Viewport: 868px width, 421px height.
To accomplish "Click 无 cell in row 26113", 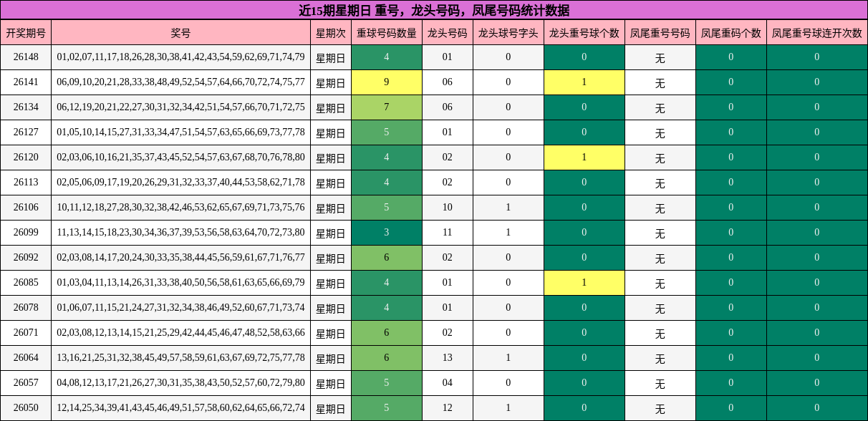I will pos(660,183).
